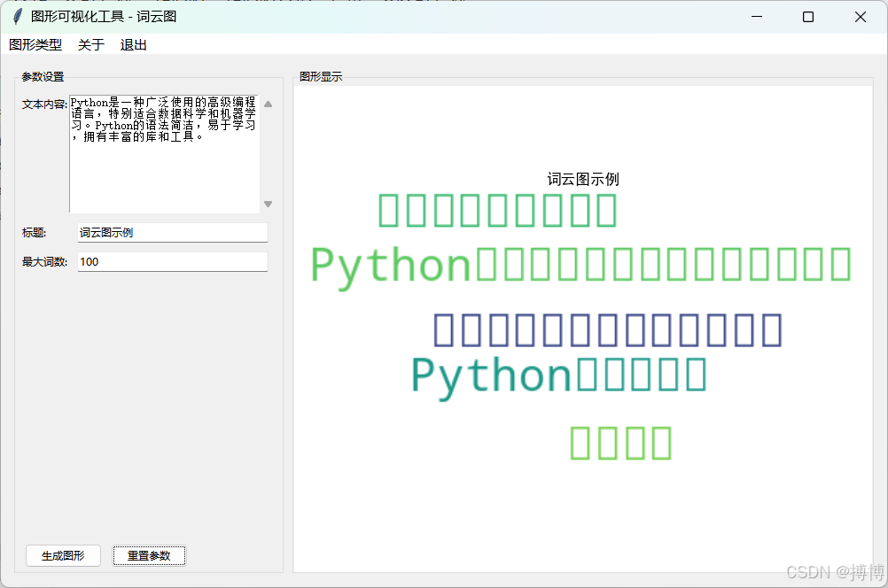The image size is (888, 588).
Task: Close the 图形可视化工具 window
Action: pyautogui.click(x=861, y=17)
